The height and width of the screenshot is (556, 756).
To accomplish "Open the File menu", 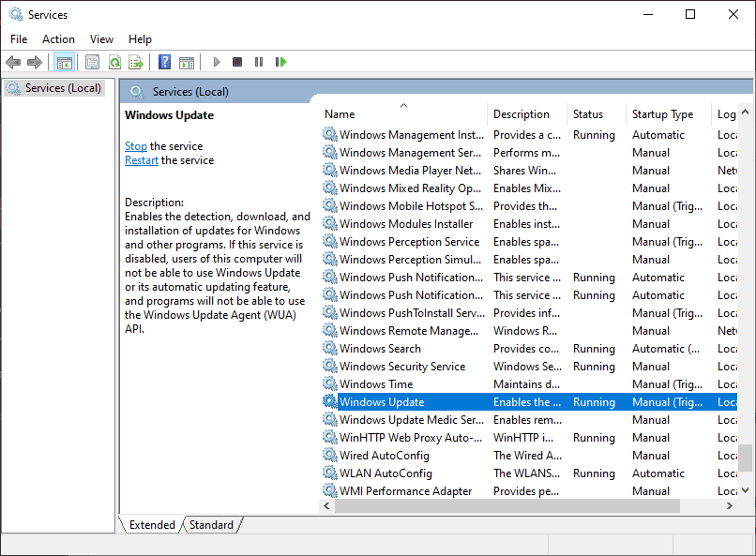I will pos(19,39).
